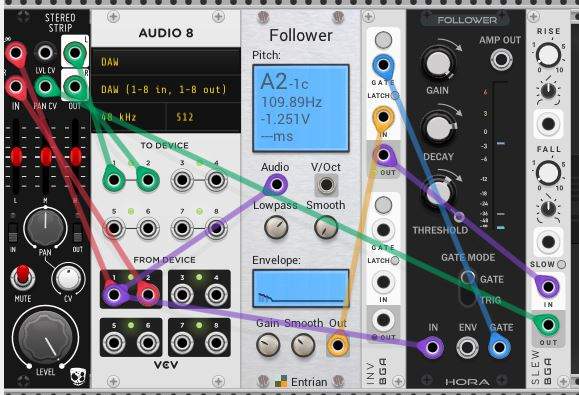Click Audio 8 From Device jack 3
Image resolution: width=579 pixels, height=395 pixels.
coord(182,295)
